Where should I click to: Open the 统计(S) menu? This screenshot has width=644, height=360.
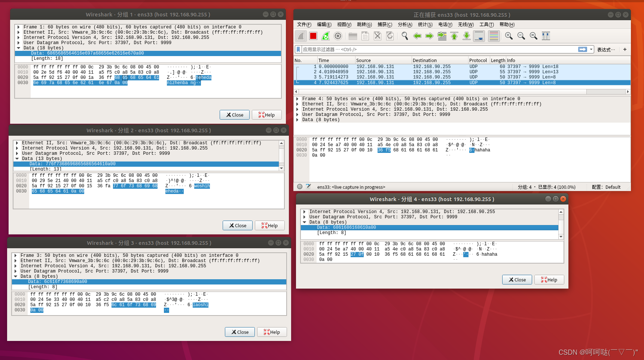tap(425, 24)
